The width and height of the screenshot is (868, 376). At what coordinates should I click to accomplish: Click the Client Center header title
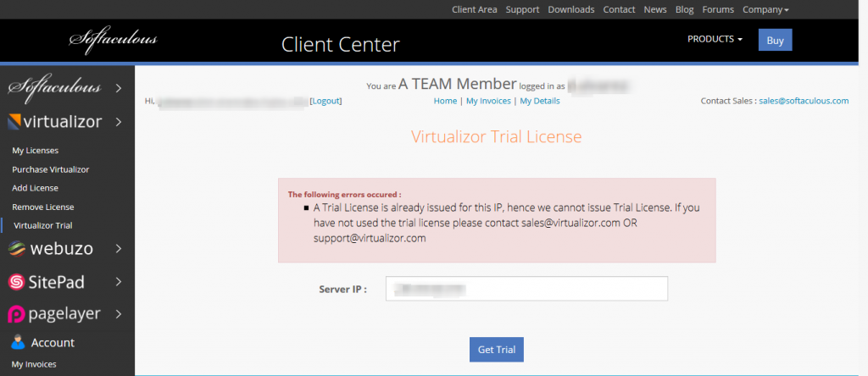click(340, 44)
